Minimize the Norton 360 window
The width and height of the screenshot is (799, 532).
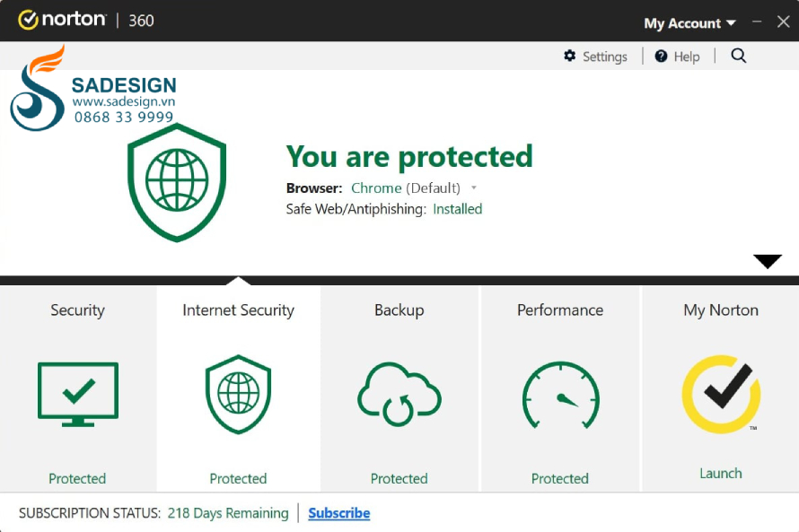757,22
